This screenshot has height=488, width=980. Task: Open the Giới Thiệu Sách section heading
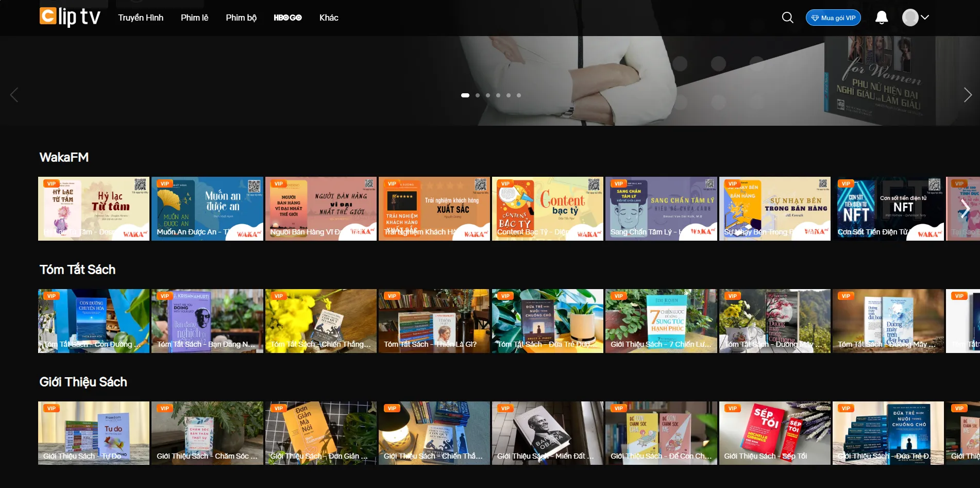(83, 382)
